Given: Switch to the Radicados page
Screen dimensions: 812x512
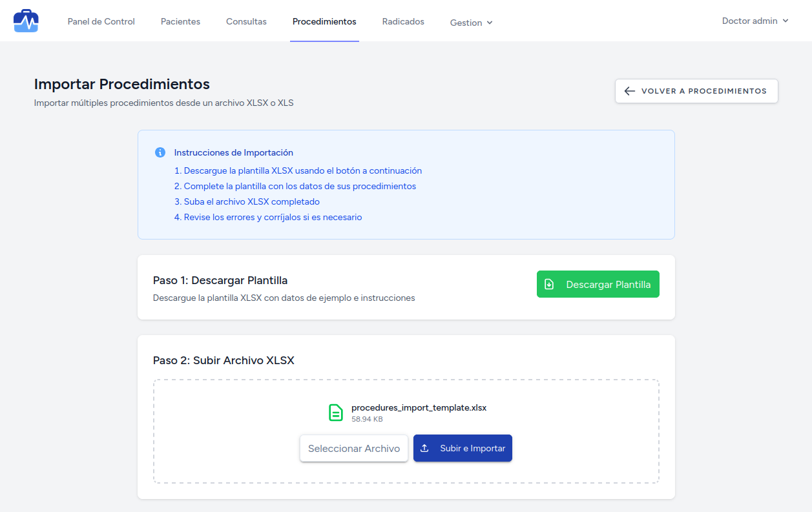Looking at the screenshot, I should pos(403,21).
